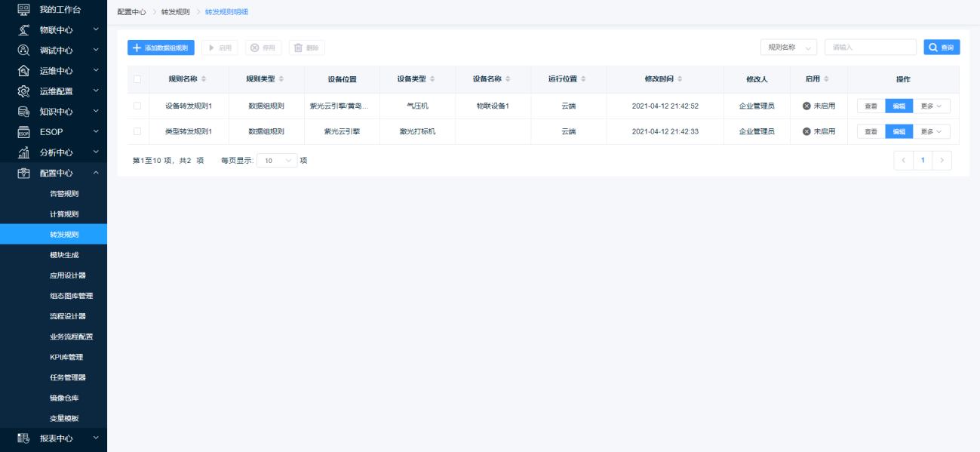
Task: Go to 应用设计器 submenu item
Action: (x=67, y=275)
